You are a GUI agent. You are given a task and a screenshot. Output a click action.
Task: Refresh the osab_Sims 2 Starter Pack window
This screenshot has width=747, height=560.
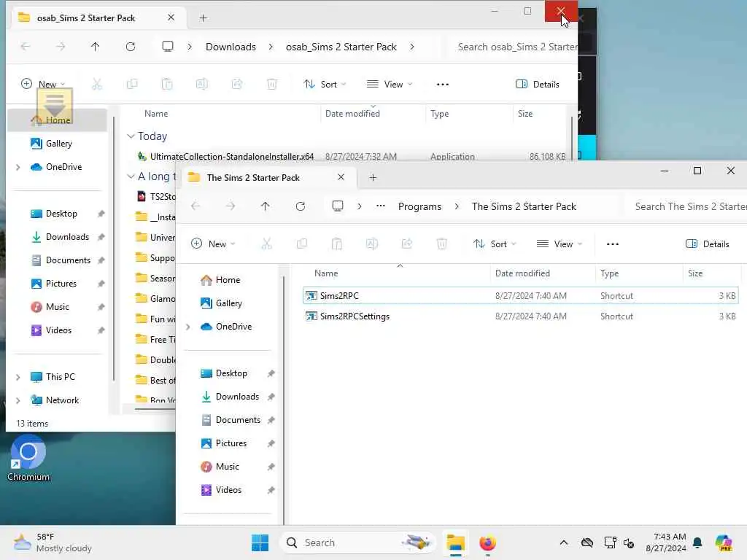point(131,47)
